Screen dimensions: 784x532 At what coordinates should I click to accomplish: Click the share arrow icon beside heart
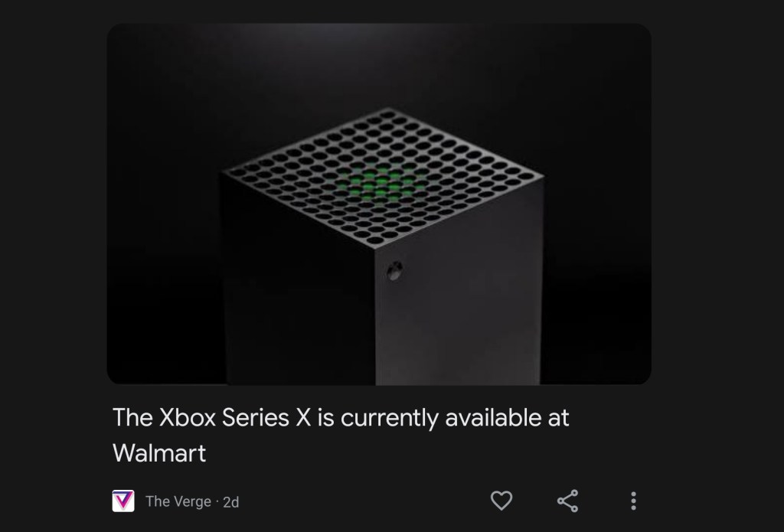567,501
